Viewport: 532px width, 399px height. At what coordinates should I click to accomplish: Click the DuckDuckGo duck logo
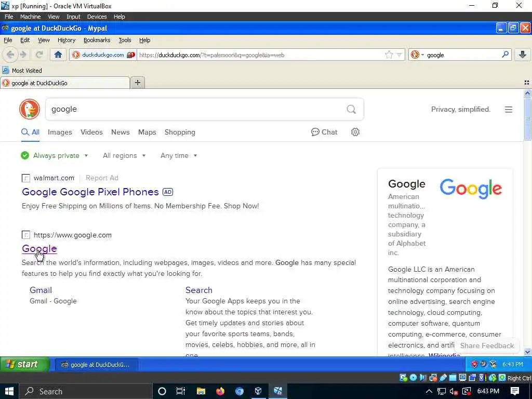pyautogui.click(x=30, y=109)
